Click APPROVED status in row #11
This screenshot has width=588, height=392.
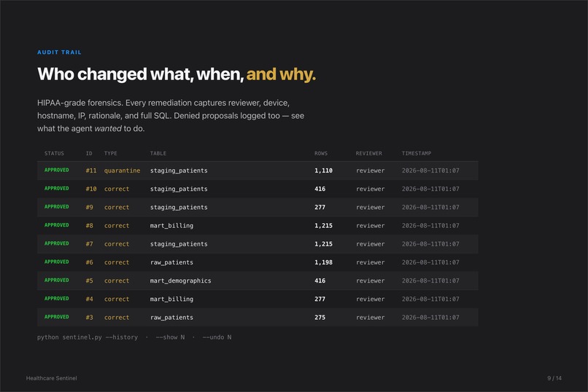57,170
